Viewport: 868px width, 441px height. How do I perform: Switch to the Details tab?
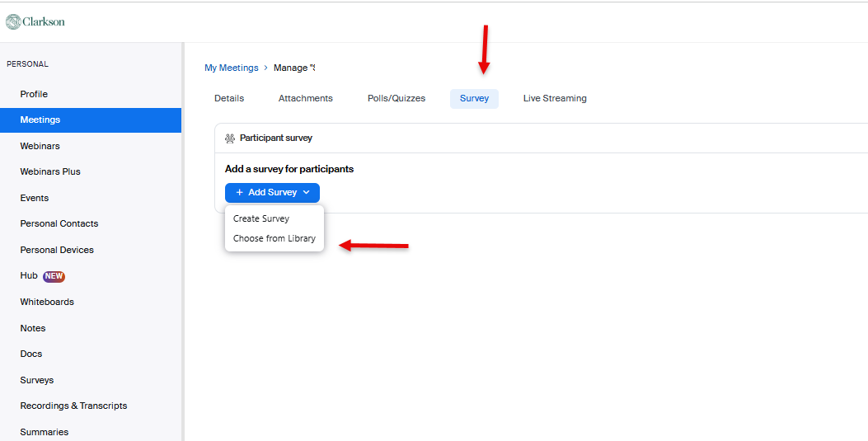pyautogui.click(x=229, y=98)
